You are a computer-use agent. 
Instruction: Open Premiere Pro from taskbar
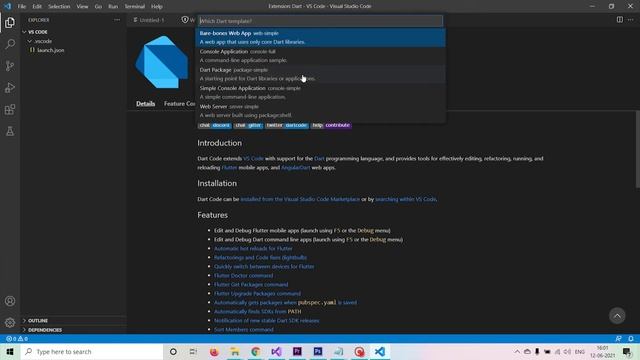pos(297,351)
